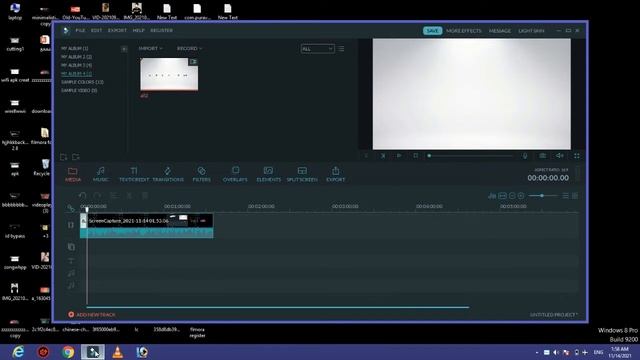Click fullscreen preview icon
Viewport: 640px width, 360px height.
[577, 156]
